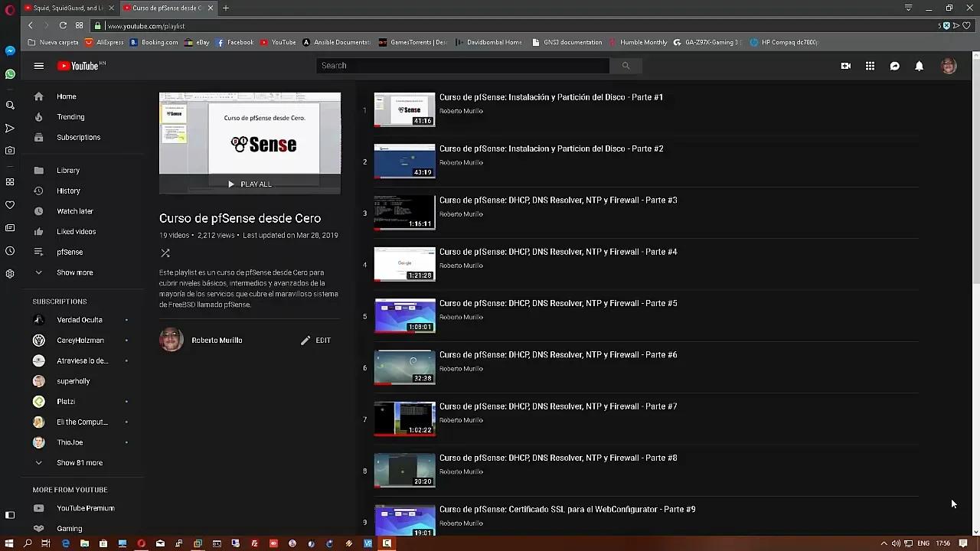The width and height of the screenshot is (980, 551).
Task: Click the PLAY ALL button
Action: 250,184
